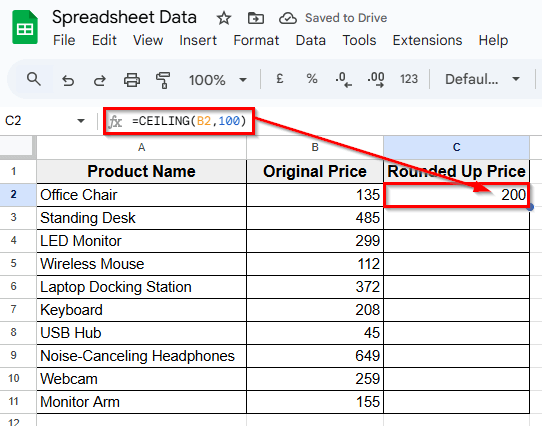This screenshot has width=542, height=426.
Task: Open the Extensions menu
Action: click(427, 40)
